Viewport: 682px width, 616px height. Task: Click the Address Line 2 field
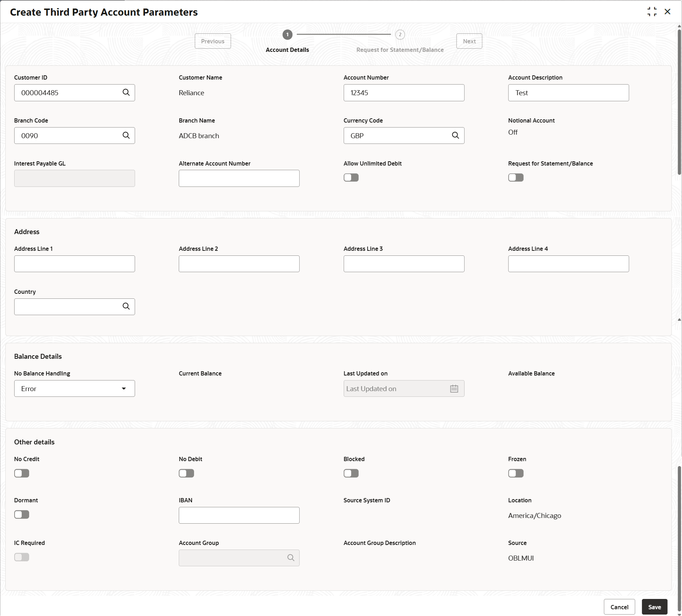click(239, 264)
